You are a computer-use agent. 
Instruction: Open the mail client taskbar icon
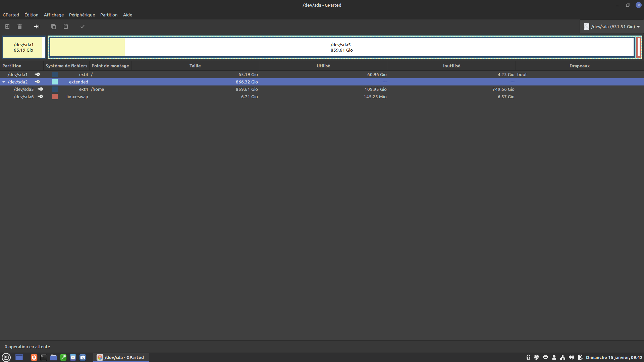point(73,357)
